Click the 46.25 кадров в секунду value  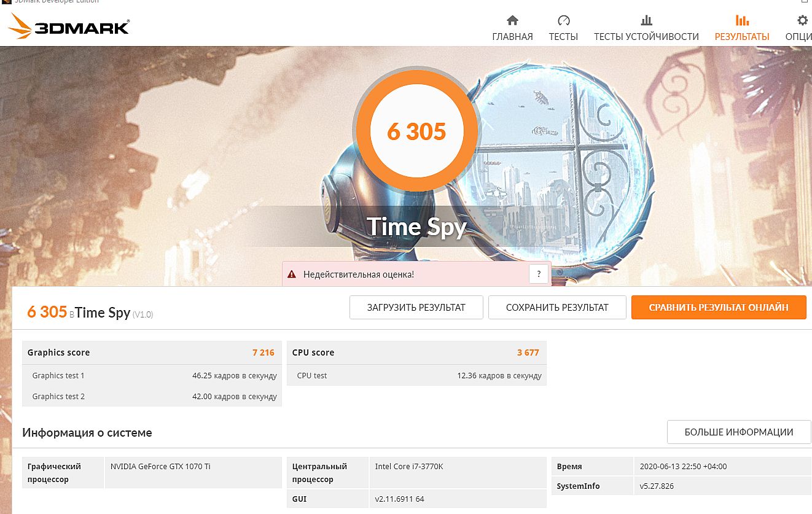(235, 375)
